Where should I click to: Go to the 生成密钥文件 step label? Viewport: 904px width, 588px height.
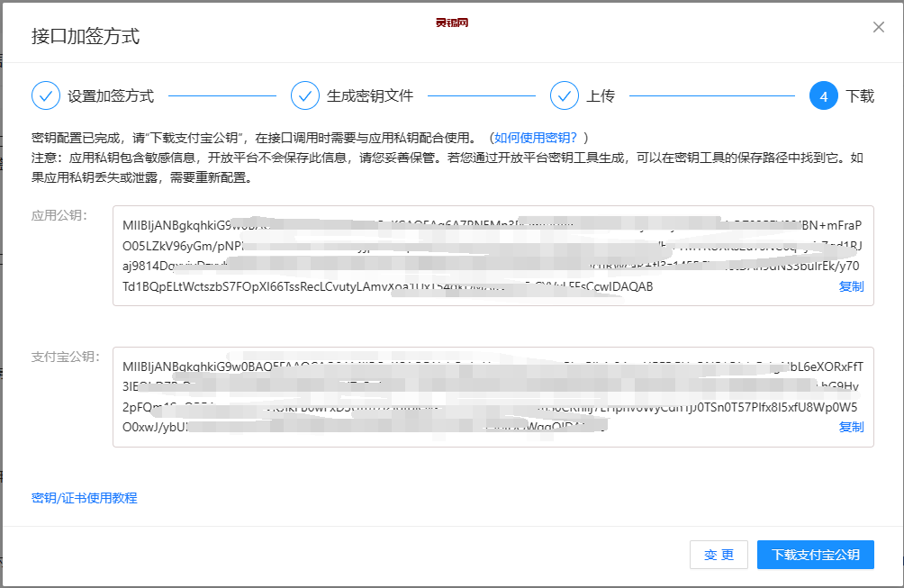370,95
